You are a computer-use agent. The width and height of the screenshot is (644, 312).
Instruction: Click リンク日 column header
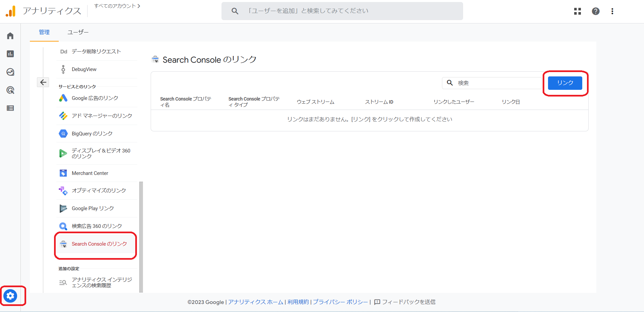511,102
